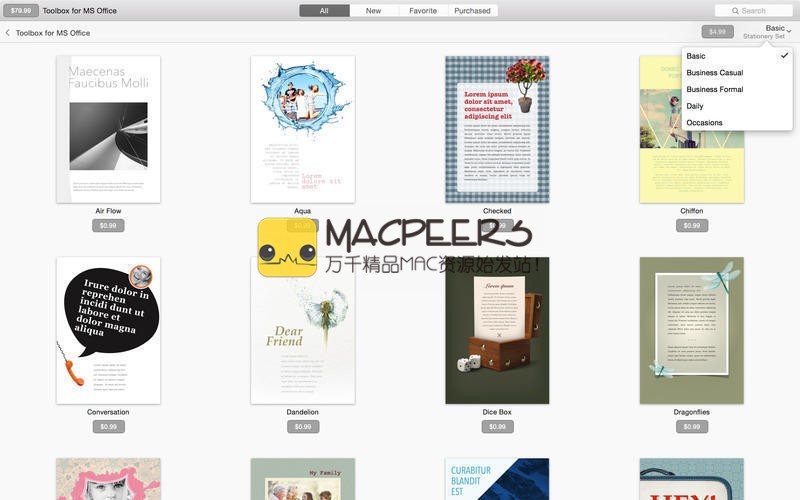Select the Checked template thumbnail
The image size is (800, 500).
pos(497,129)
